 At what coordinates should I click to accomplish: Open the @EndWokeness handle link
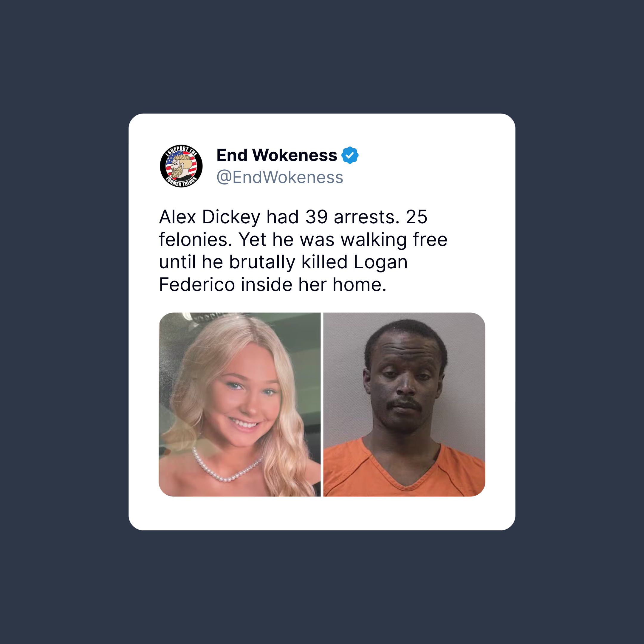click(x=280, y=177)
